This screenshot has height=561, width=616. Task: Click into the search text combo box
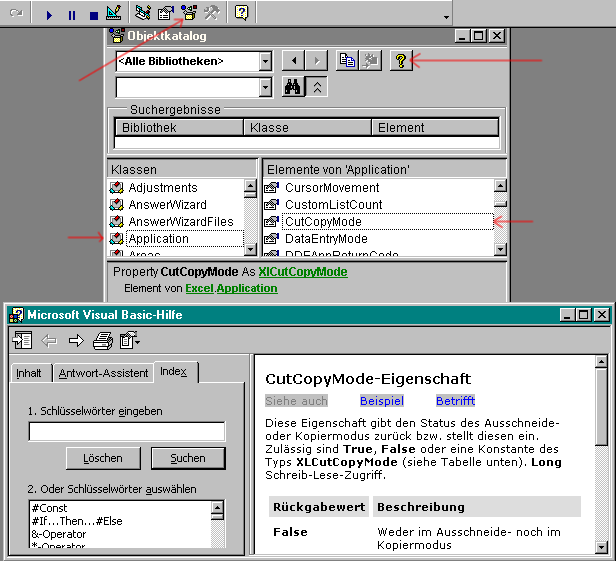(188, 87)
